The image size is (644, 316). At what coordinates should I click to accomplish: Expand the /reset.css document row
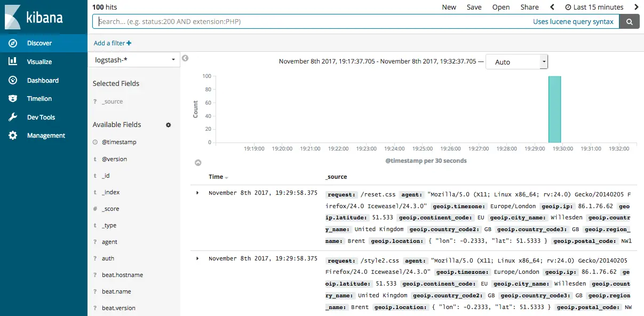coord(197,192)
